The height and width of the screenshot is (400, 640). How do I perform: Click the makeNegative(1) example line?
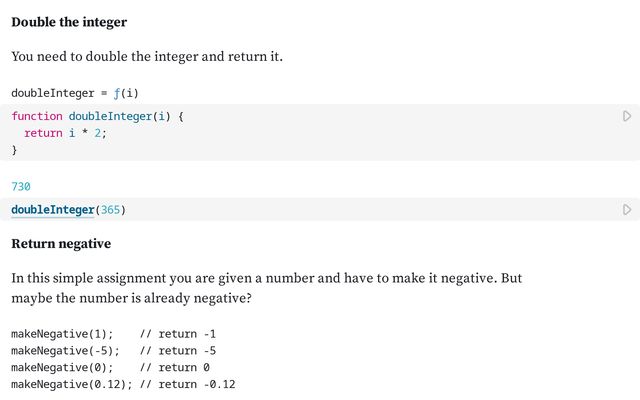tap(62, 334)
